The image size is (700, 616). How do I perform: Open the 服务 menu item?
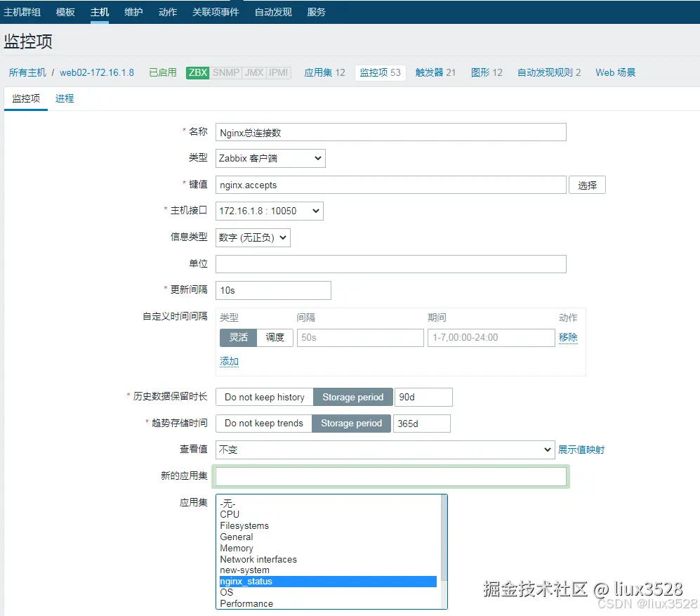(317, 12)
